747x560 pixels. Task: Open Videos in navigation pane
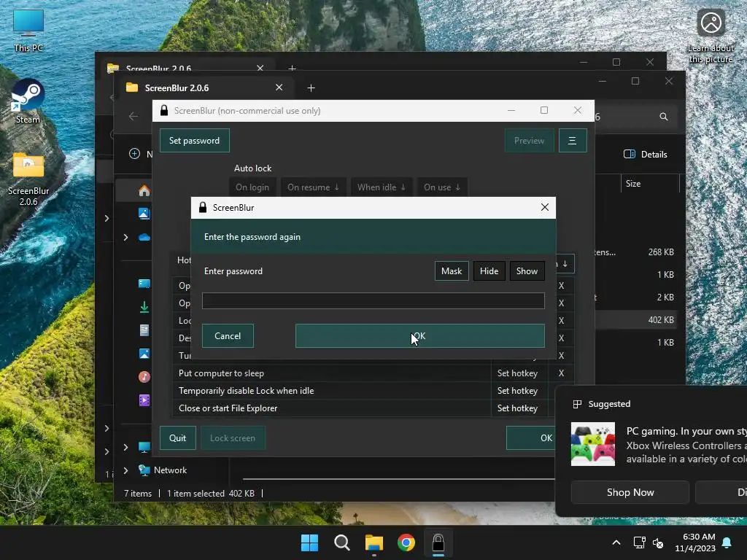[144, 400]
